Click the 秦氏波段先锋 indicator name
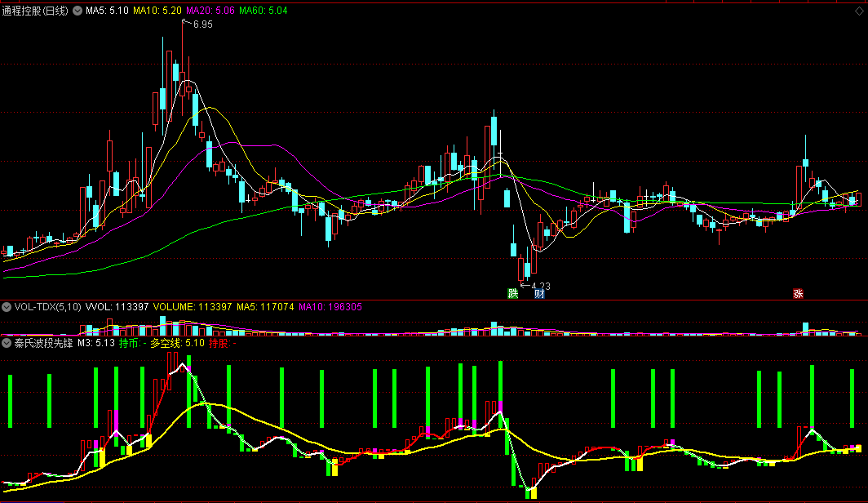Screen dimensions: 868x503 click(43, 344)
